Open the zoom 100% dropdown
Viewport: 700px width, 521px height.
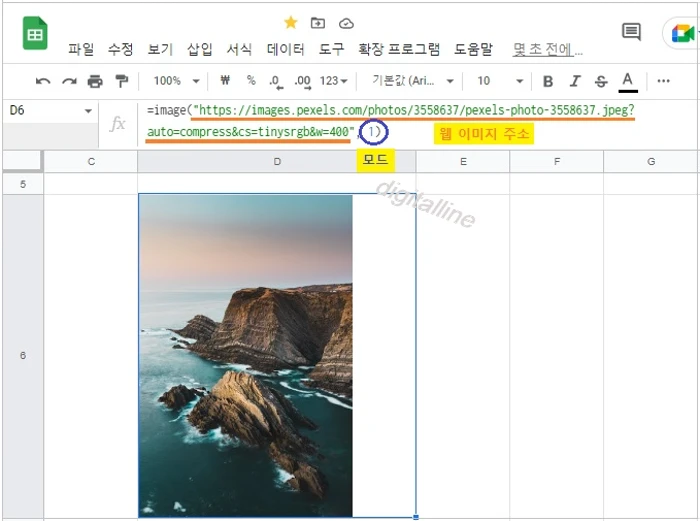pos(176,81)
